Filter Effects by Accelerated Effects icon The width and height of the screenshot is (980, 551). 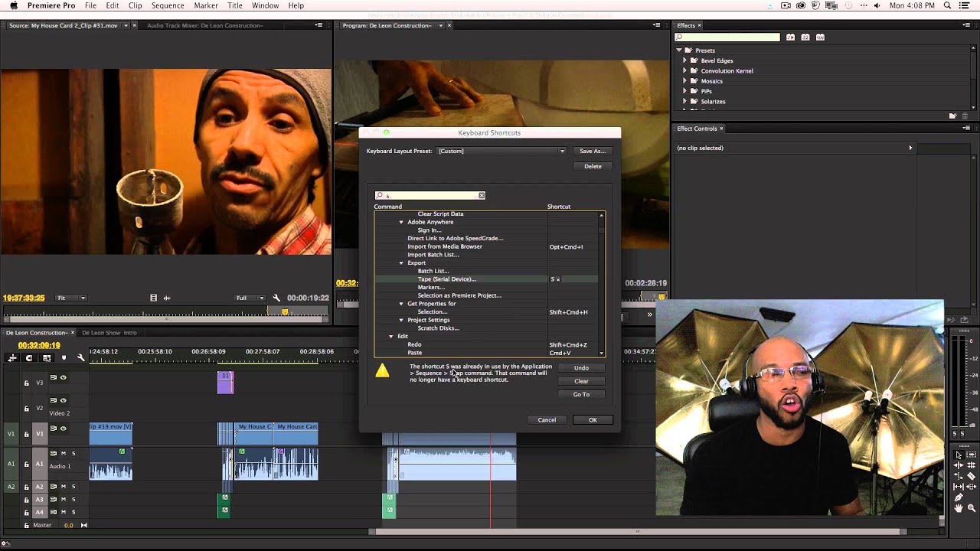tap(791, 37)
